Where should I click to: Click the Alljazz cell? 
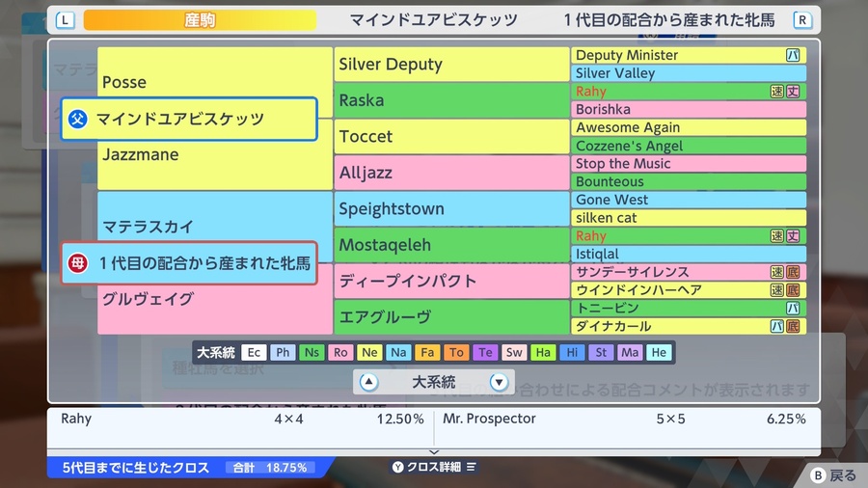(451, 173)
